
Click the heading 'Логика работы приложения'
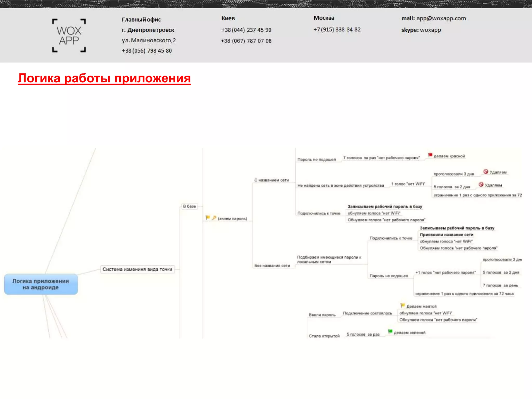[x=104, y=78]
